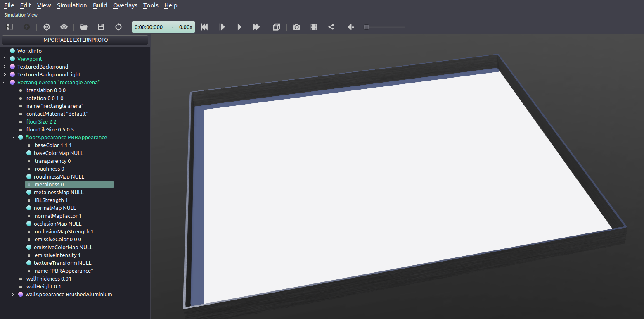Open the Simulation menu

(72, 5)
